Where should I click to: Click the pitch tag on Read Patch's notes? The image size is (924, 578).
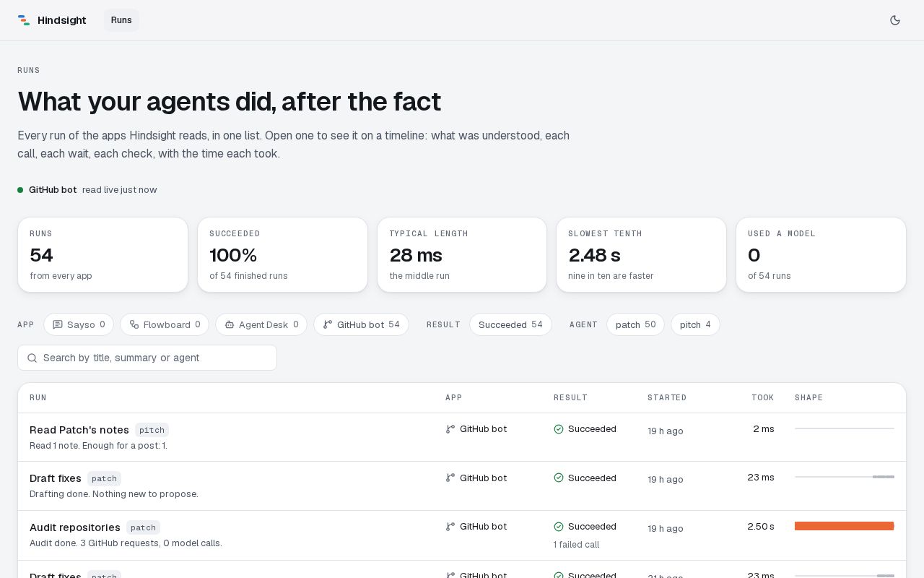[x=152, y=430]
